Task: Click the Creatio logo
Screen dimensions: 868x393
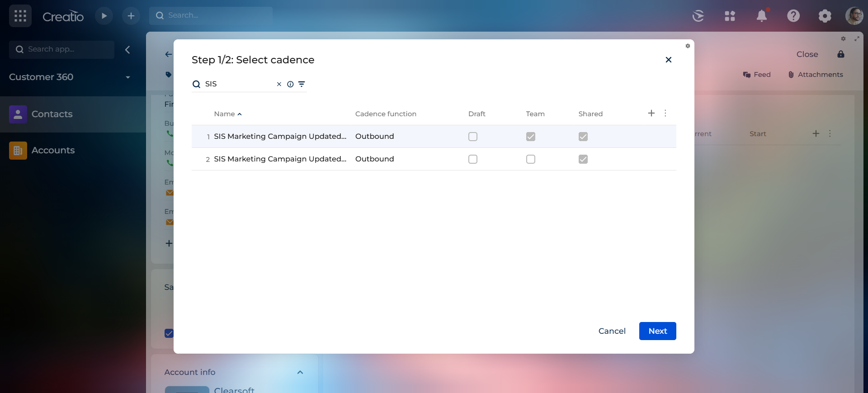Action: (63, 16)
